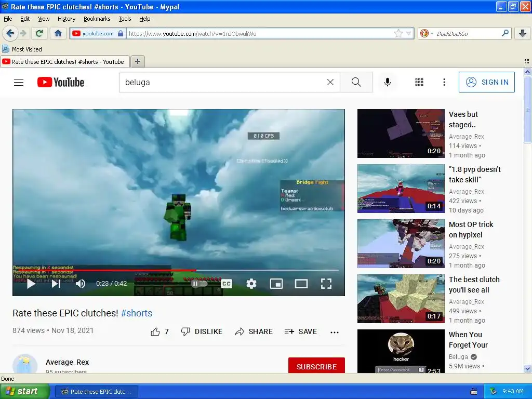The image size is (532, 399).
Task: Open "1.8 pvp doesn't take skill" title
Action: coord(475,175)
